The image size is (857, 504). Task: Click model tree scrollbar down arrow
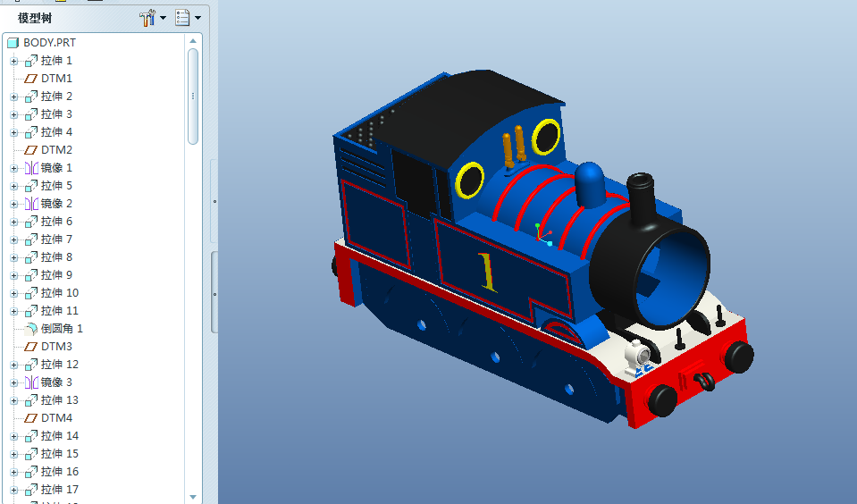[192, 497]
